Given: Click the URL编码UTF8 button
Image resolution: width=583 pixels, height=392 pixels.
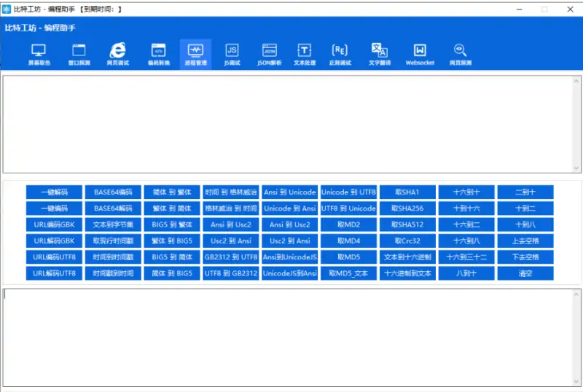Looking at the screenshot, I should tap(54, 257).
